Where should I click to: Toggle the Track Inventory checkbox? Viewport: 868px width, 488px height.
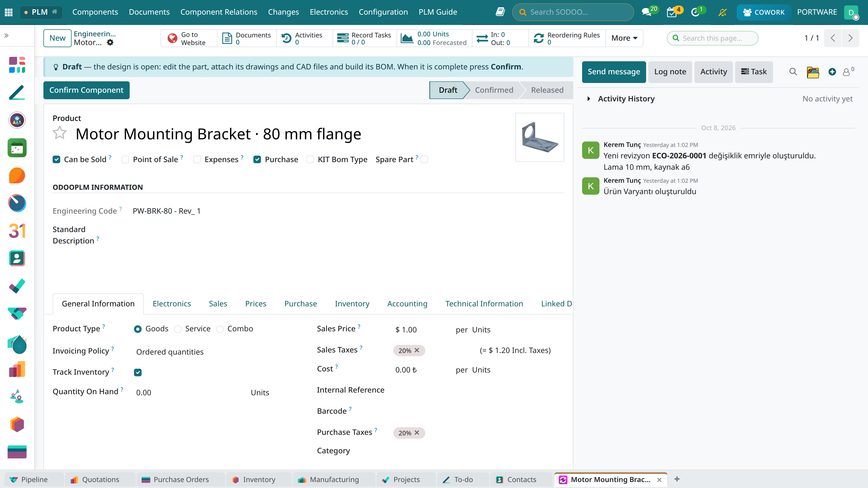coord(138,373)
